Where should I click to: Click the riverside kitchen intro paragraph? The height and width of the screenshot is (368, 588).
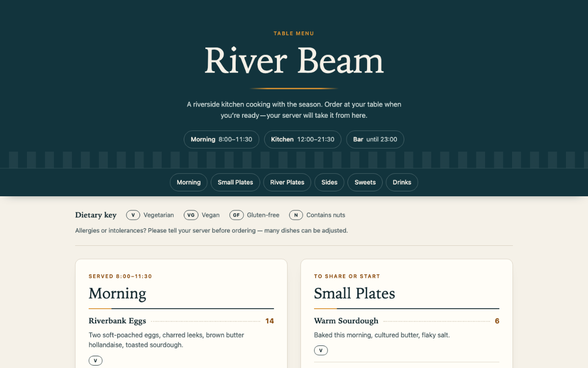(x=294, y=110)
